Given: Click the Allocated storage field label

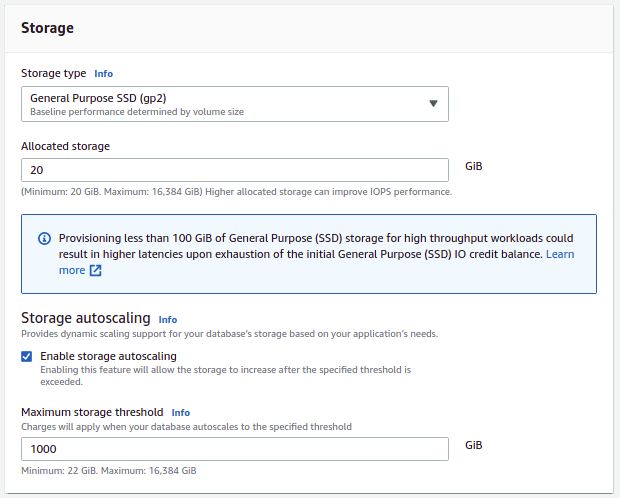Looking at the screenshot, I should click(x=65, y=146).
